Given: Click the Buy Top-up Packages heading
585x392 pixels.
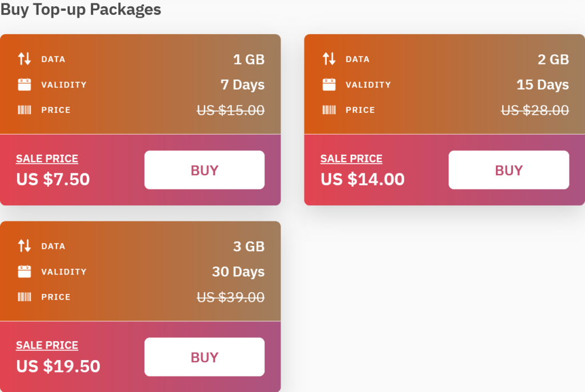Looking at the screenshot, I should [x=81, y=9].
